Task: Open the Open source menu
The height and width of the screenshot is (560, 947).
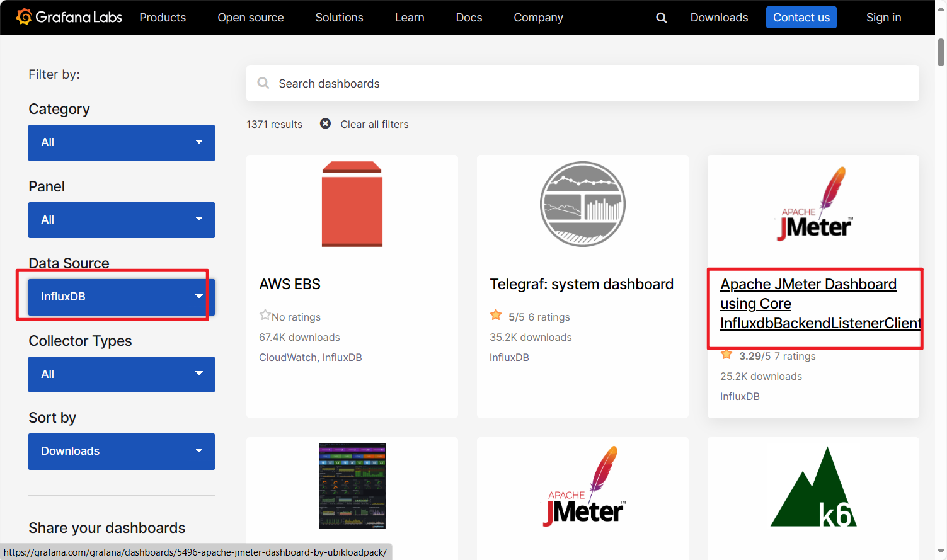Action: [x=251, y=18]
